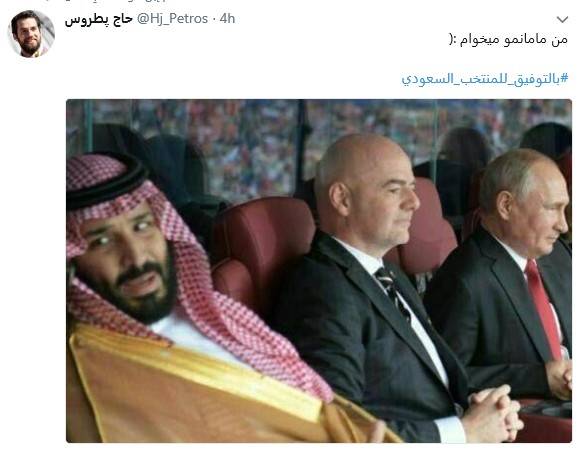Expand the tweet options chevron

point(562,20)
